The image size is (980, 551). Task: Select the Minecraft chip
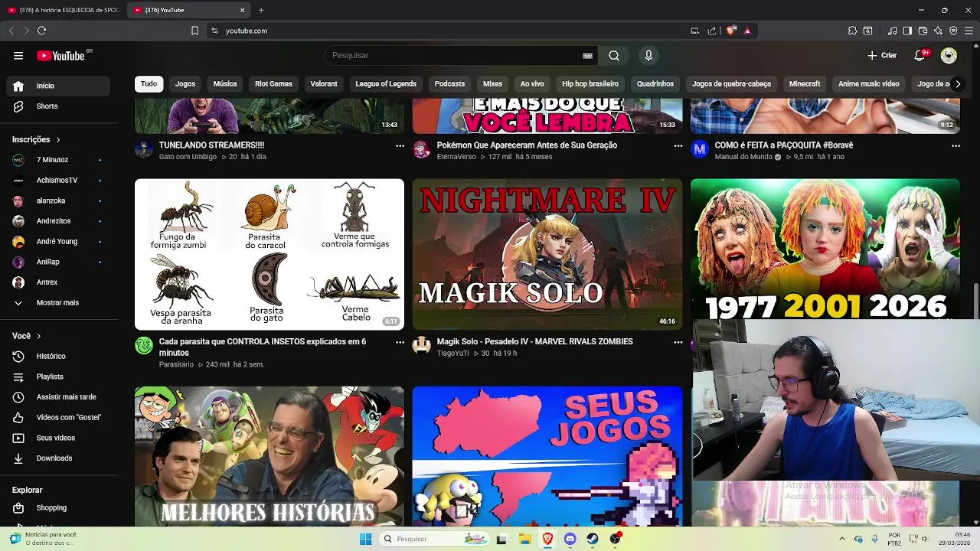[x=805, y=83]
